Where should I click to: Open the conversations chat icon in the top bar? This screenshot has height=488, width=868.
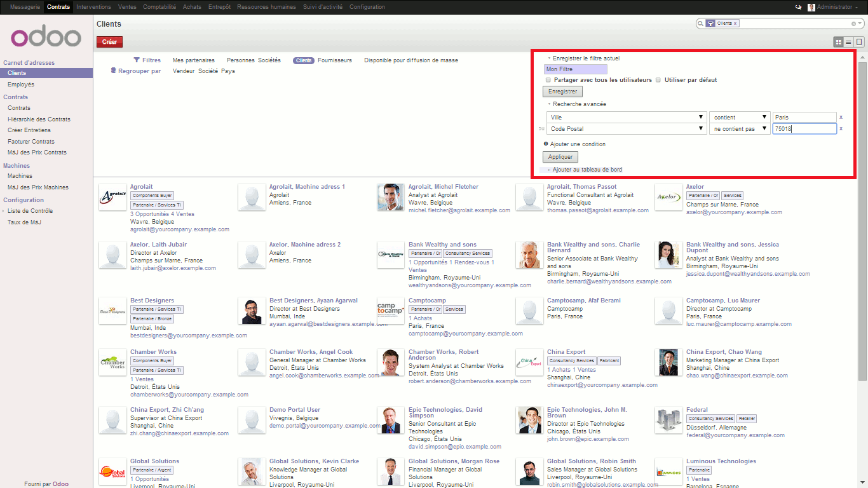click(798, 7)
